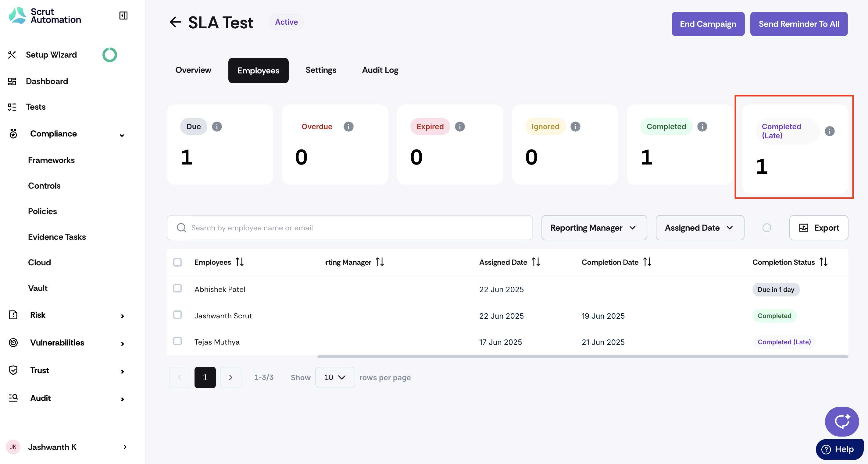Open the Assigned Date filter dropdown
This screenshot has height=464, width=868.
[x=699, y=228]
